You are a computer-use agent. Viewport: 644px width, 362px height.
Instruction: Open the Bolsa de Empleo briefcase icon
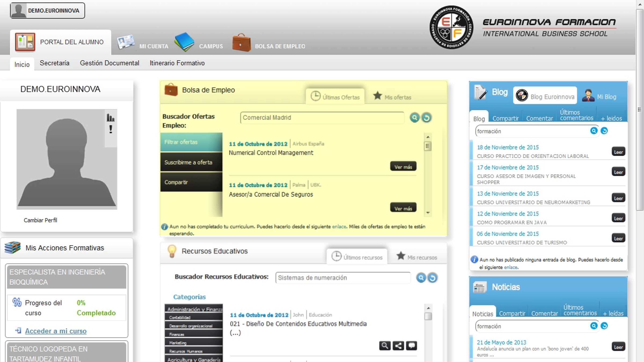(x=241, y=43)
